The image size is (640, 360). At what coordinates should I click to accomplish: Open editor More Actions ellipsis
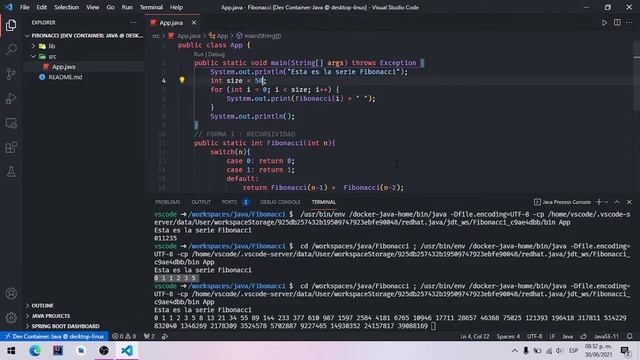pos(629,23)
